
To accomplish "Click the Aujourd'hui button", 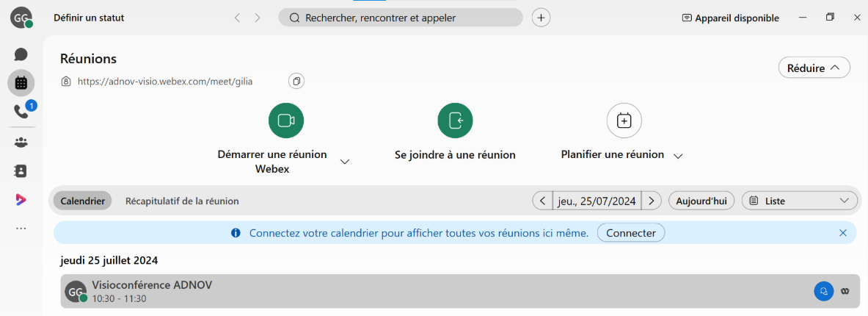I will [701, 201].
